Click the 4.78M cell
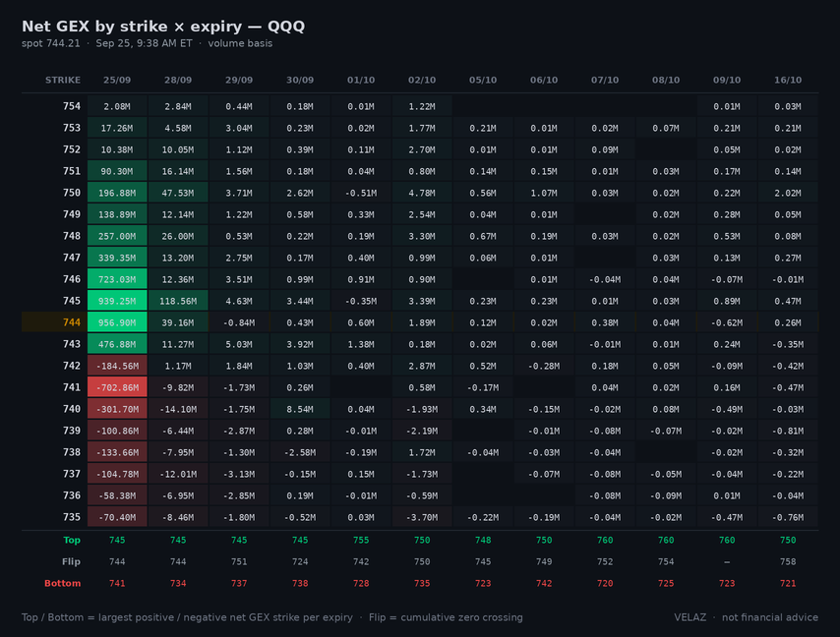This screenshot has height=637, width=840. [x=422, y=193]
